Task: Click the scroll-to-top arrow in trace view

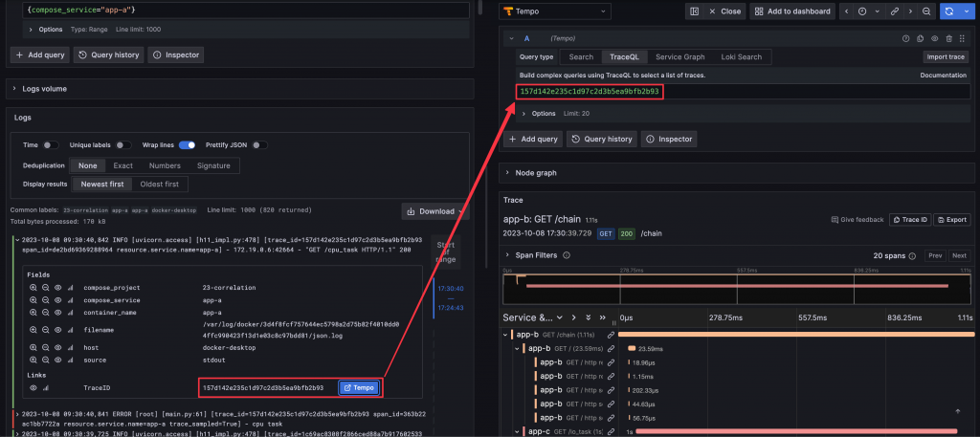Action: coord(958,411)
